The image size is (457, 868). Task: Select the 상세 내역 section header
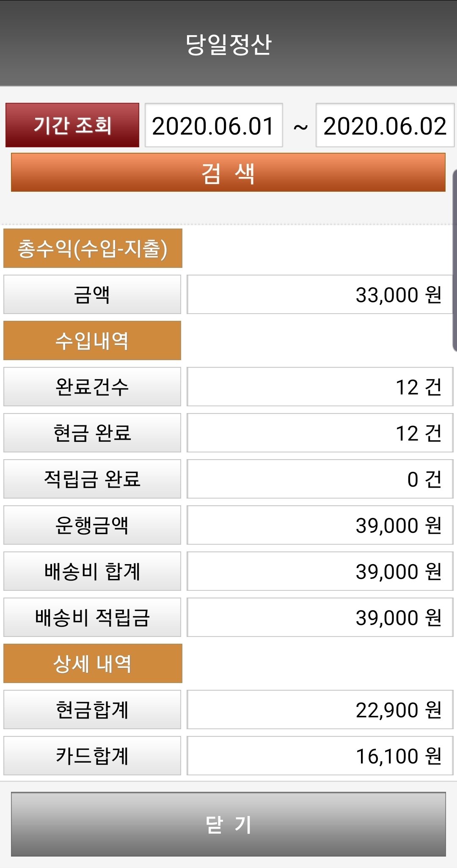(93, 664)
